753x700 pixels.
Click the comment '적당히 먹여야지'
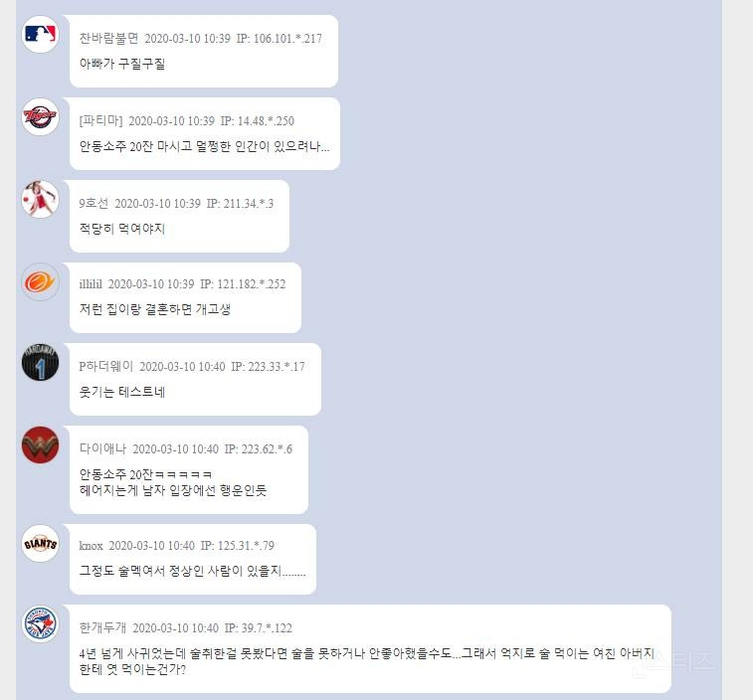coord(122,229)
